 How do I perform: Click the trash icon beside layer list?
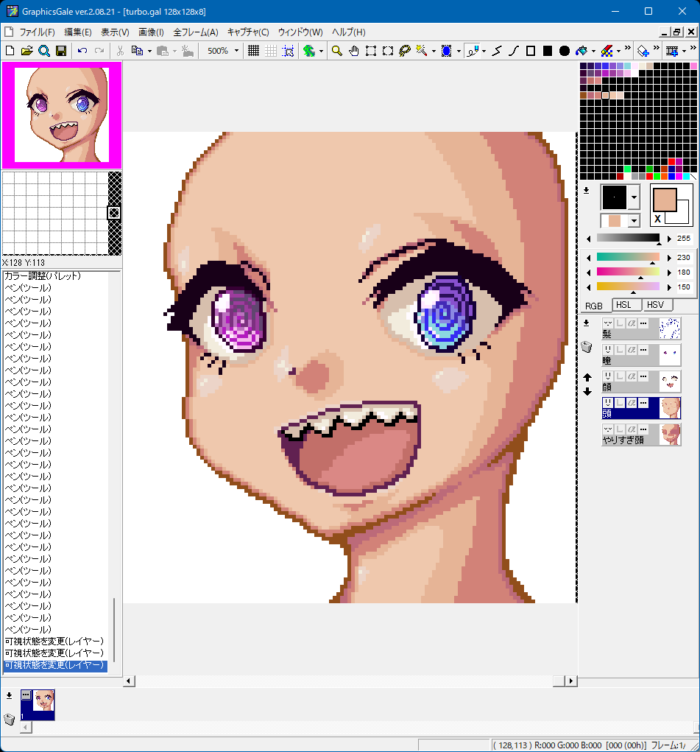pyautogui.click(x=587, y=348)
